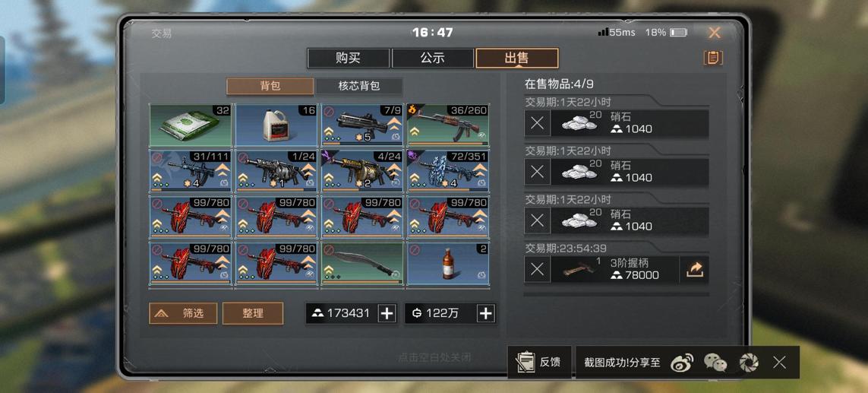This screenshot has width=868, height=393.
Task: Open the trade log clipboard icon
Action: pos(713,58)
